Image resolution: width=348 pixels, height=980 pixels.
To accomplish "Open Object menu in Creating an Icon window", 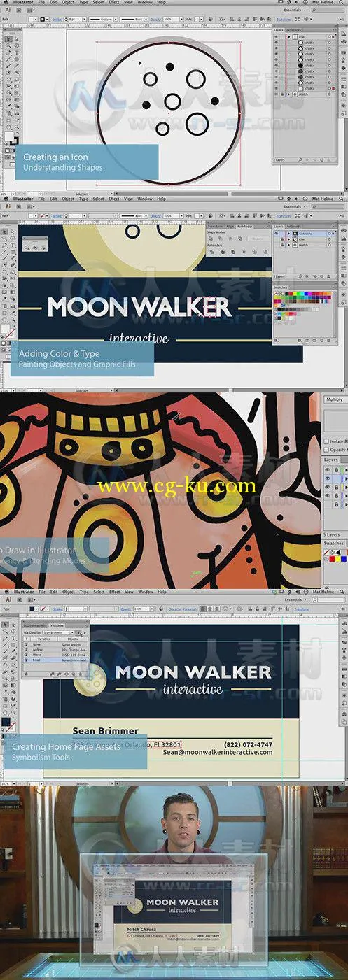I will click(x=68, y=2).
